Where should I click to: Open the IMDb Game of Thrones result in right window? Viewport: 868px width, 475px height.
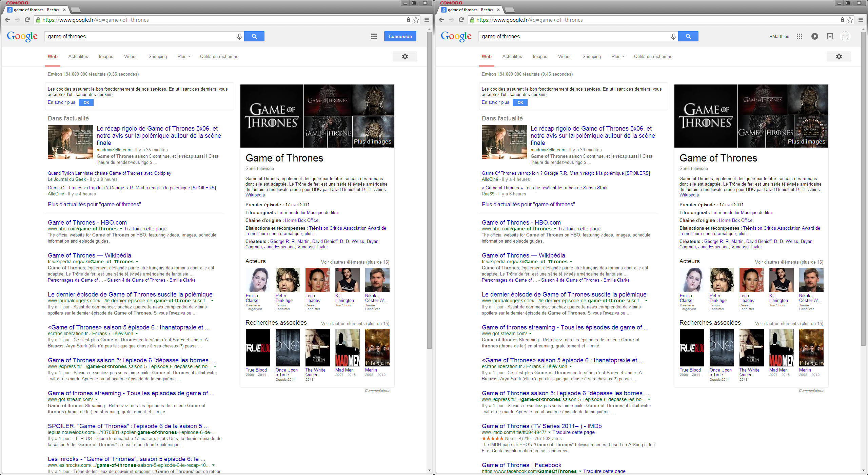pyautogui.click(x=541, y=426)
